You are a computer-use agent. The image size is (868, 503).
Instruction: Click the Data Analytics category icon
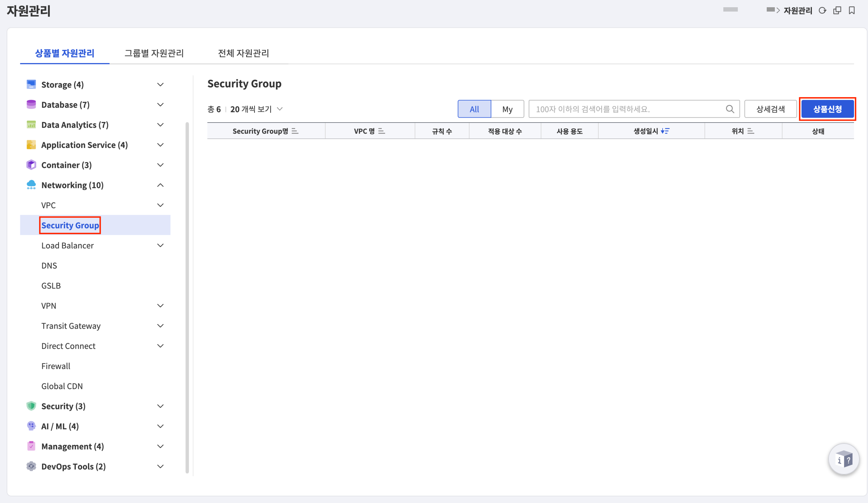coord(31,125)
